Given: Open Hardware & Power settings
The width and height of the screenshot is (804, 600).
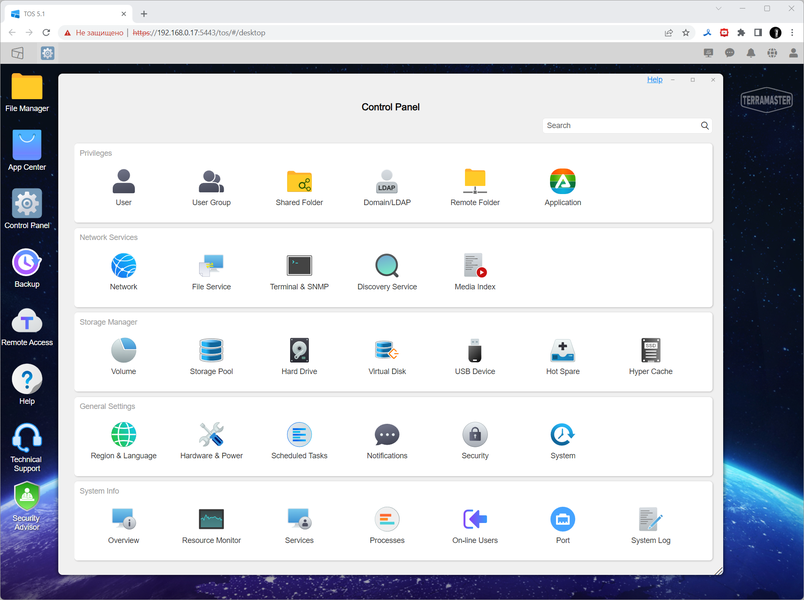Looking at the screenshot, I should (211, 441).
